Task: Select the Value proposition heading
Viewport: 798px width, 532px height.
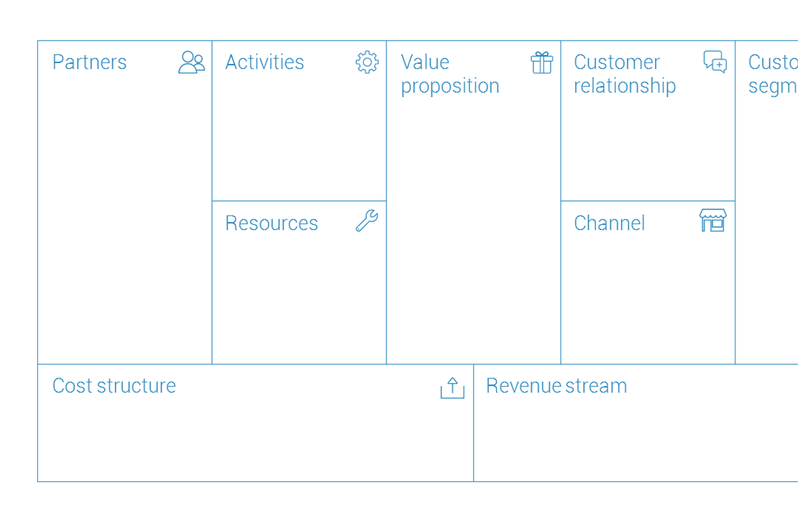Action: click(x=450, y=74)
